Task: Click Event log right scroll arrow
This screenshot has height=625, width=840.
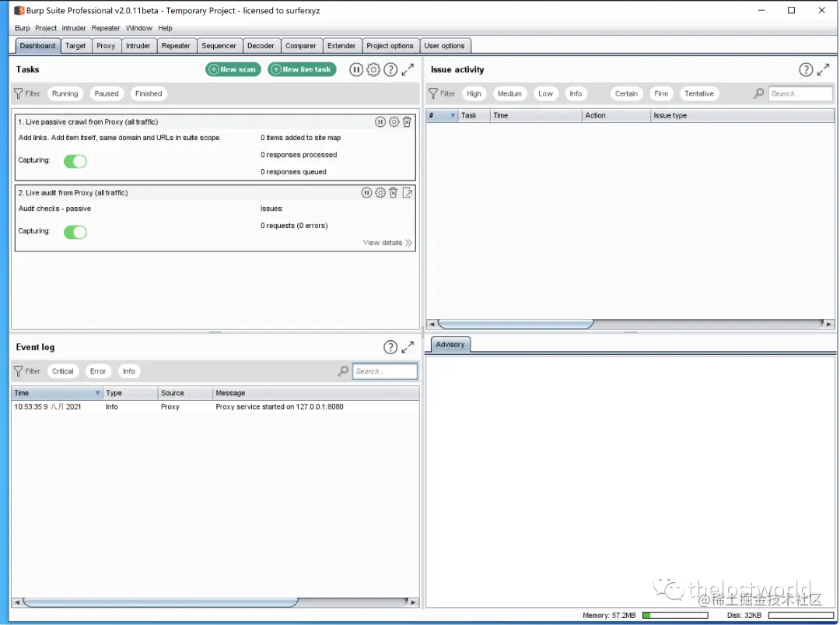Action: point(413,602)
